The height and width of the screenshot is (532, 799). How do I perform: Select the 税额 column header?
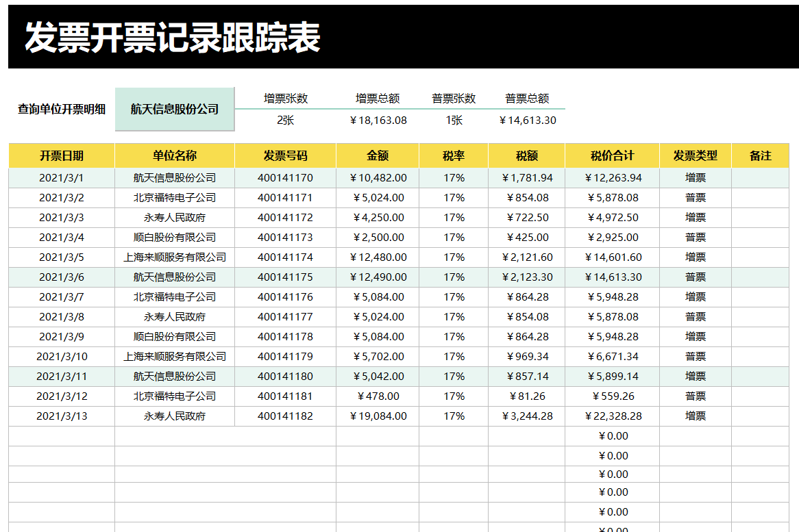tap(525, 155)
